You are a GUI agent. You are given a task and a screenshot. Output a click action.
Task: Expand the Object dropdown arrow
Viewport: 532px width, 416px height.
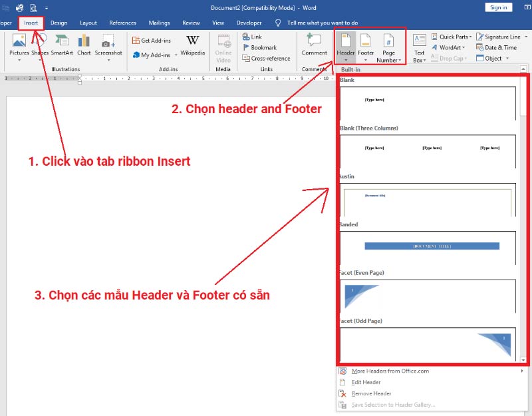coord(507,59)
